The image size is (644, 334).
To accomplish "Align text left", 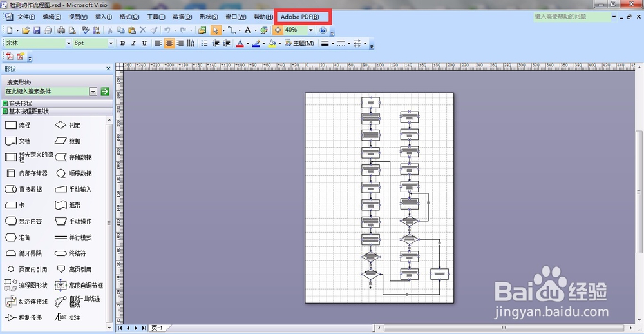I will point(158,43).
